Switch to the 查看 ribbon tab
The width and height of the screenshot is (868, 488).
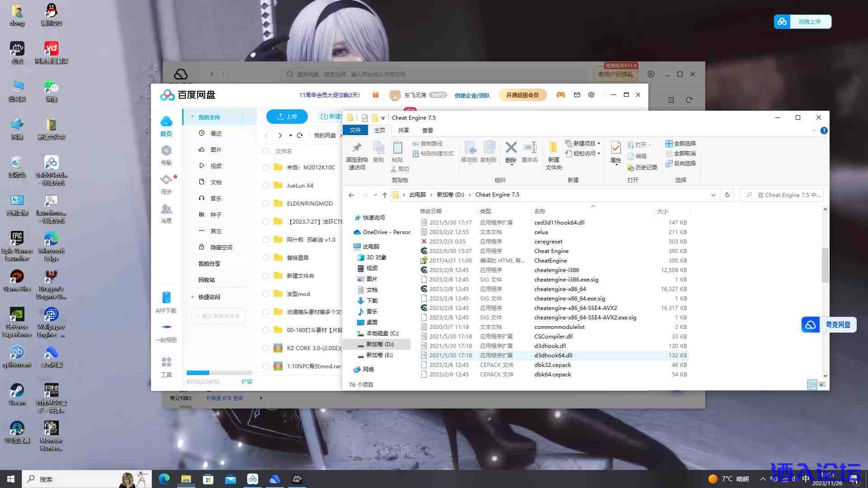[x=427, y=130]
